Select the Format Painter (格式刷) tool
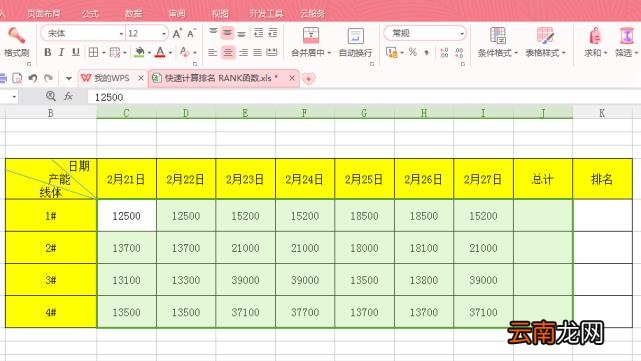Screen dimensions: 641x361 (x=17, y=42)
